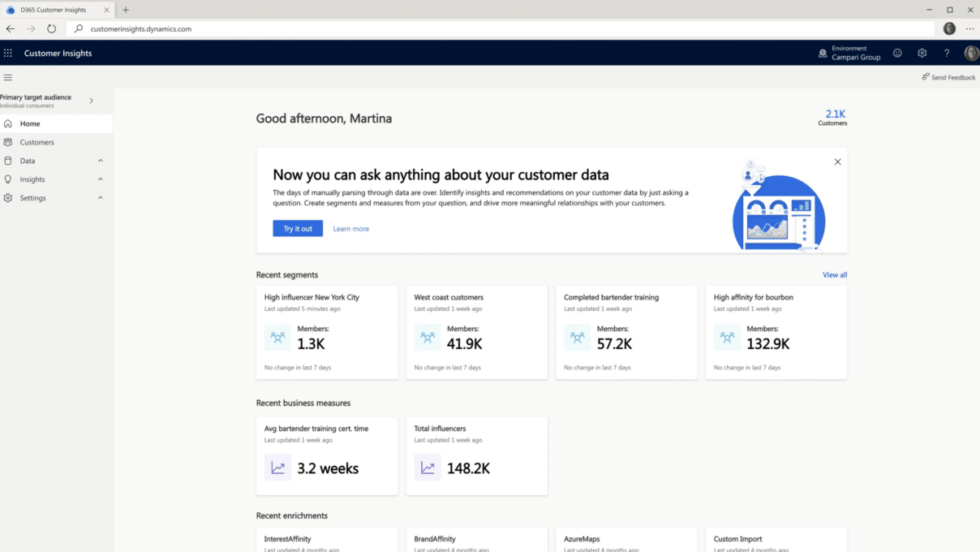The width and height of the screenshot is (980, 552).
Task: Click the 3.2 weeks measure value
Action: coord(328,468)
